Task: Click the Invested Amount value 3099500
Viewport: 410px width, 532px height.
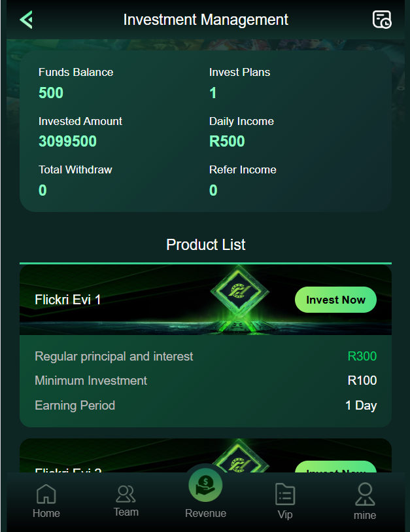Action: (67, 141)
